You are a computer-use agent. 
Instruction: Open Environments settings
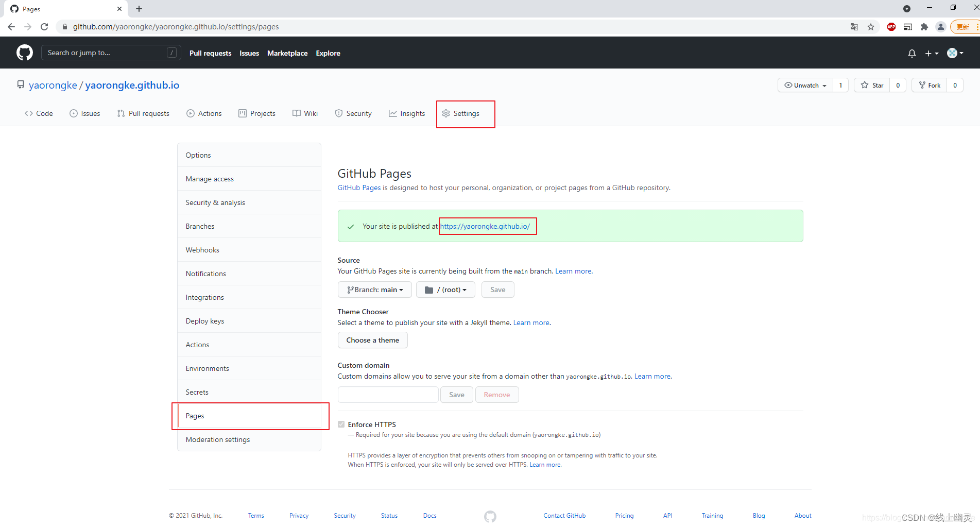coord(249,368)
